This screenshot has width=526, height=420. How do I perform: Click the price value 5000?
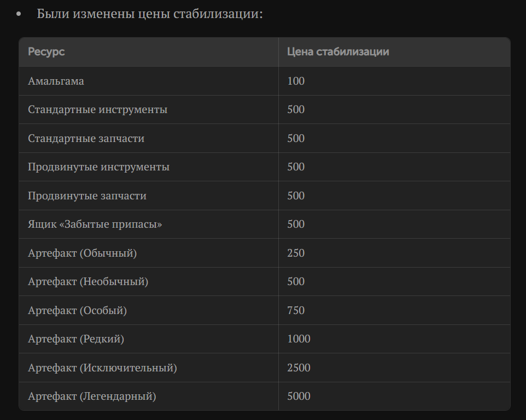[x=299, y=396]
